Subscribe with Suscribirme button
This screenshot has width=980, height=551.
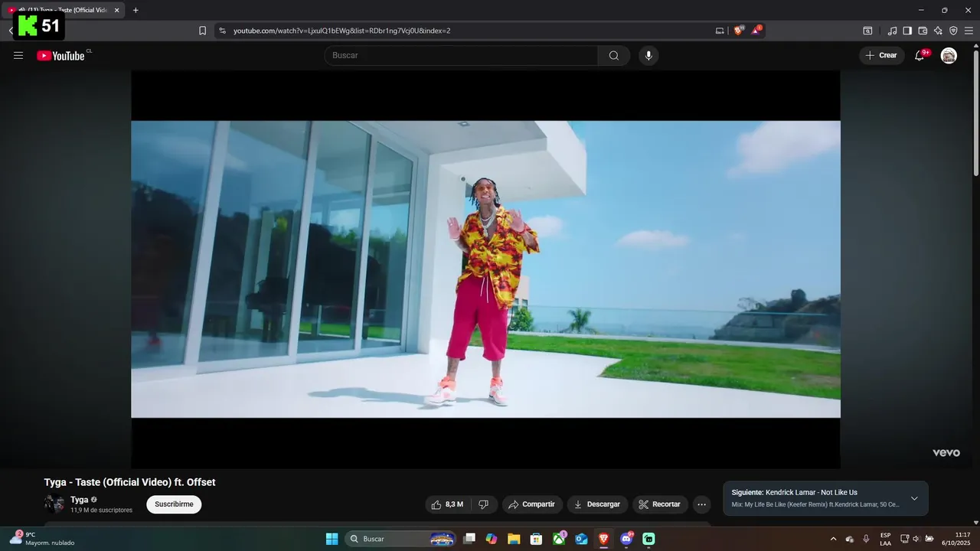(x=174, y=504)
